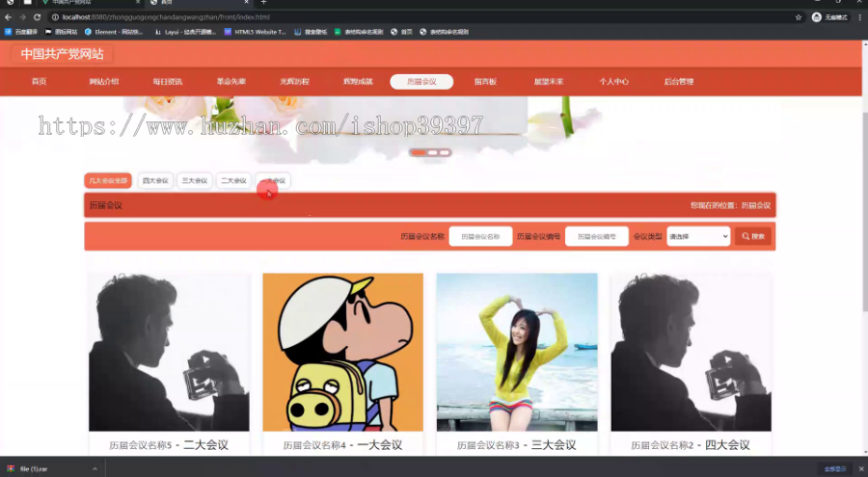
Task: Click the page vertical scrollbar
Action: [864, 210]
